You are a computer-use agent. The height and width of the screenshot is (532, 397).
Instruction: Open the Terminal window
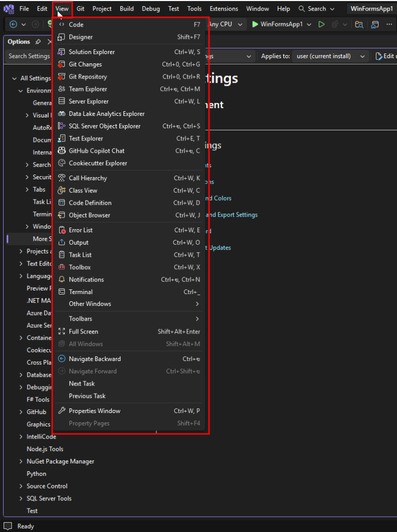coord(129,292)
